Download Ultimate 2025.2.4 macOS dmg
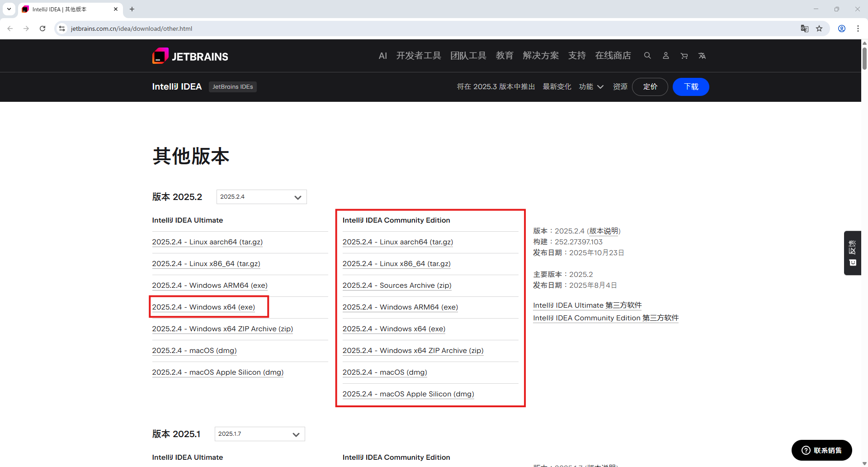Viewport: 868px width, 467px height. (x=194, y=351)
